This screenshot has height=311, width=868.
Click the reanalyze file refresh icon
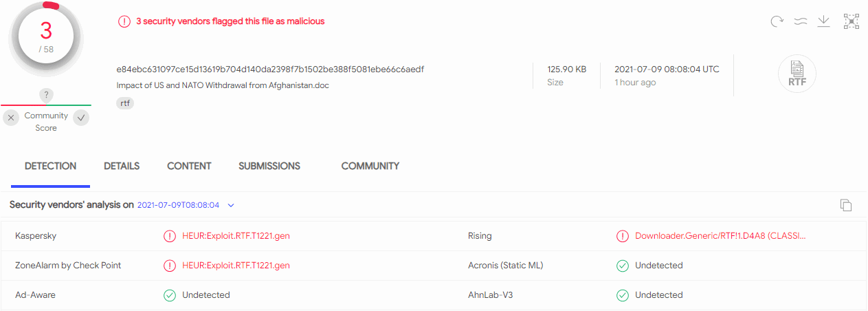(x=777, y=21)
